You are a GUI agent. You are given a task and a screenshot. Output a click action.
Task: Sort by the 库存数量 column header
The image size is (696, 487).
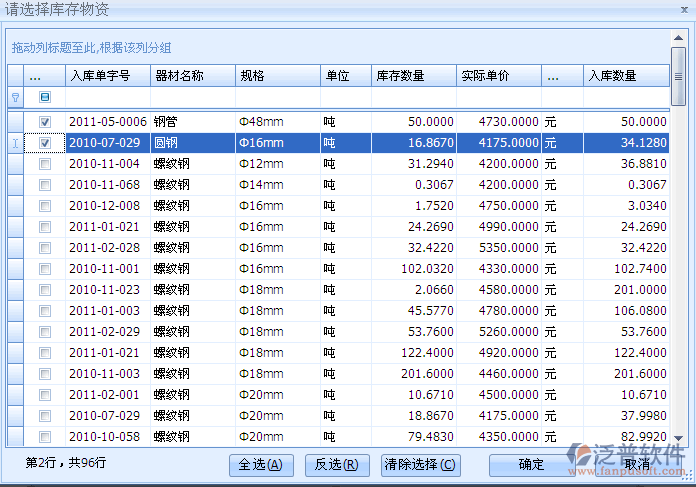pyautogui.click(x=413, y=76)
